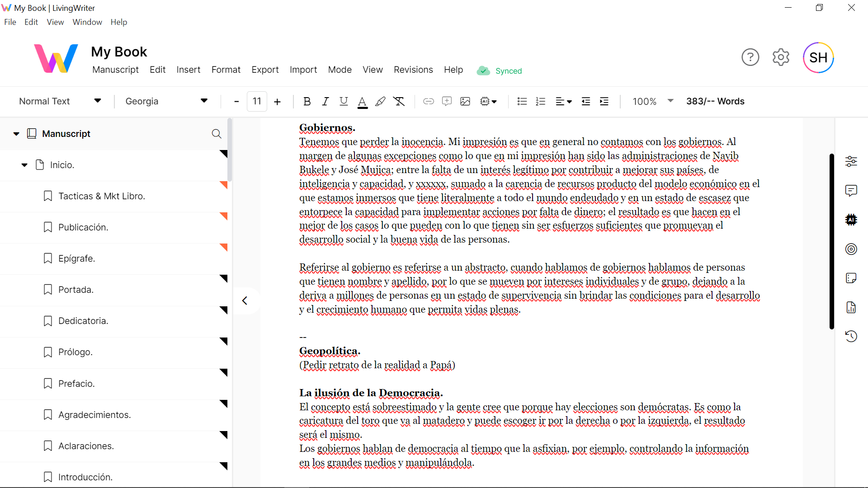Open the text color picker
Image resolution: width=868 pixels, height=488 pixels.
(x=362, y=102)
